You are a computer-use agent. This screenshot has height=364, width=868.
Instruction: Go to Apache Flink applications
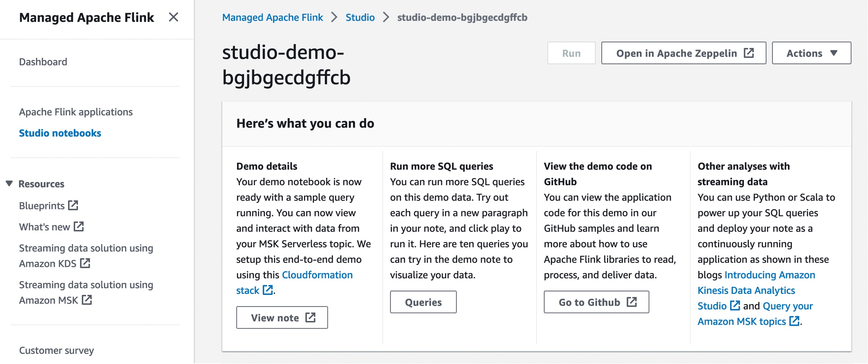point(76,112)
